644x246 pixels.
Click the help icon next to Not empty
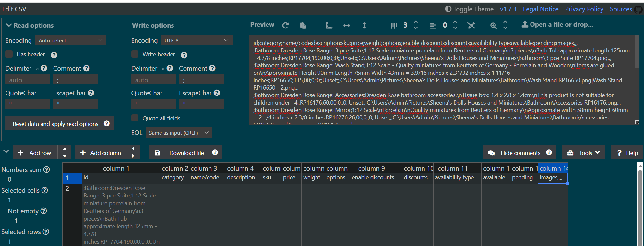point(44,211)
